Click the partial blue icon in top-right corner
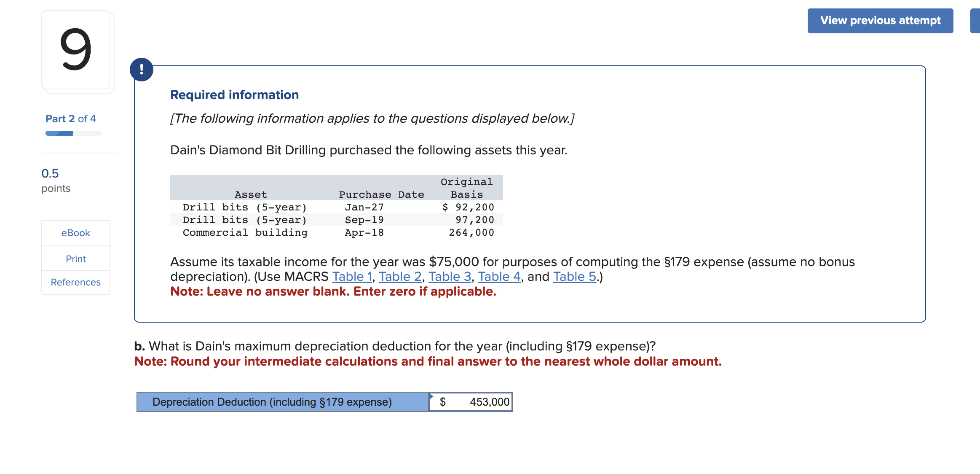The height and width of the screenshot is (474, 980). 977,20
